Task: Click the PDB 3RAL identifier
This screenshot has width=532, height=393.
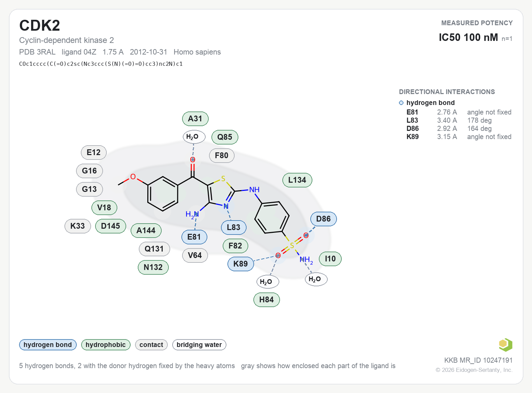Action: (37, 52)
